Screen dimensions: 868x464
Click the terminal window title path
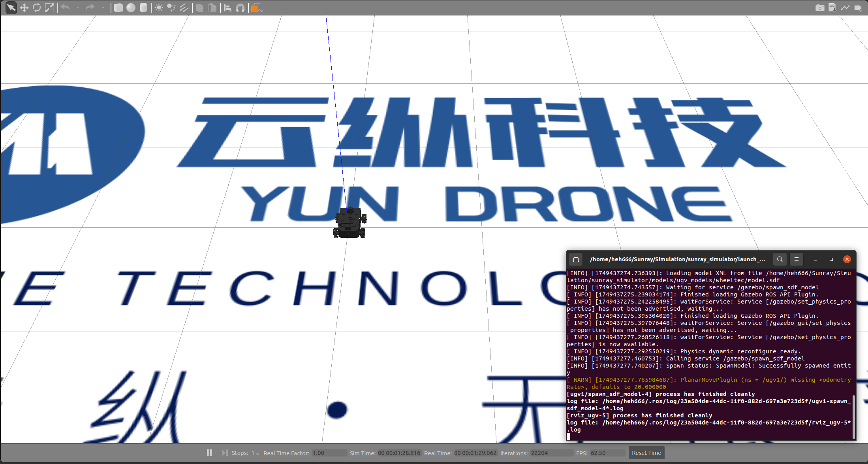pyautogui.click(x=677, y=259)
